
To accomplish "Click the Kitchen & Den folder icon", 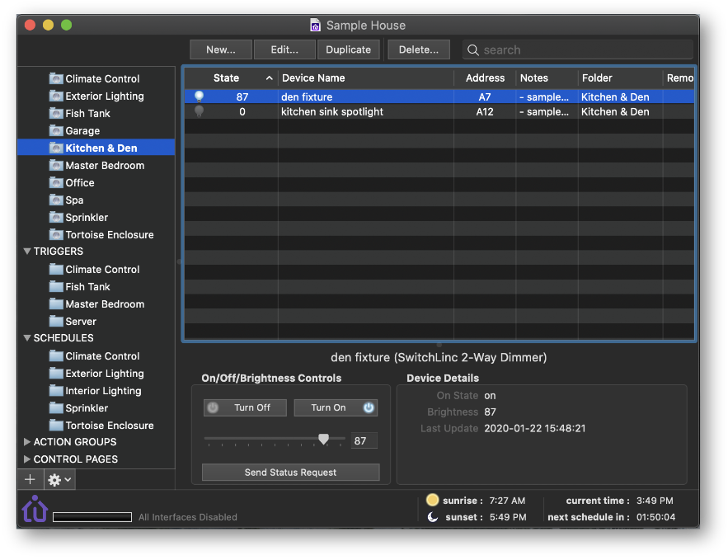I will click(x=56, y=148).
